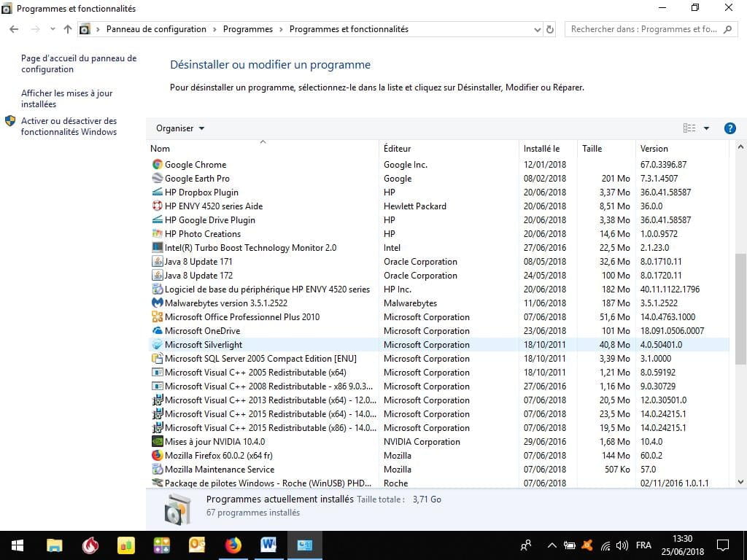Open the recent locations dropdown arrow
The image size is (747, 560).
pyautogui.click(x=53, y=29)
